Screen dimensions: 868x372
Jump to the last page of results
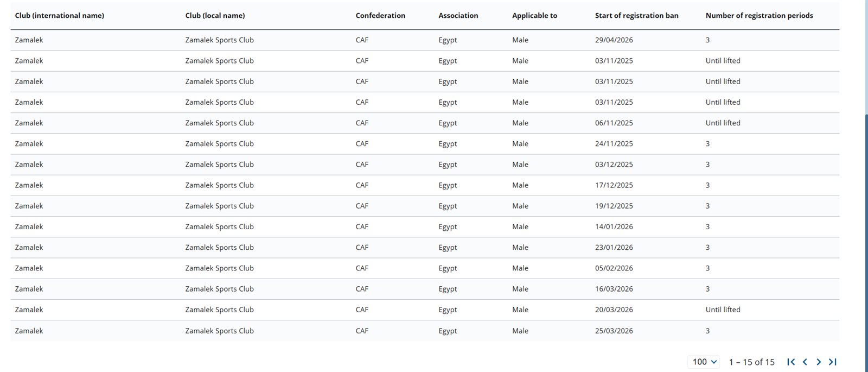pos(833,362)
